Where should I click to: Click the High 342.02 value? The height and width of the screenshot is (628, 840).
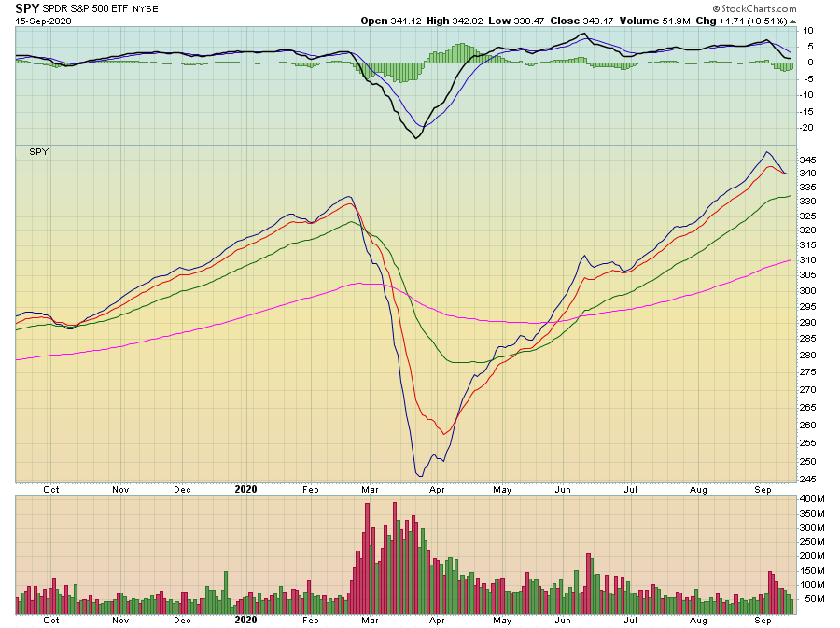[455, 21]
